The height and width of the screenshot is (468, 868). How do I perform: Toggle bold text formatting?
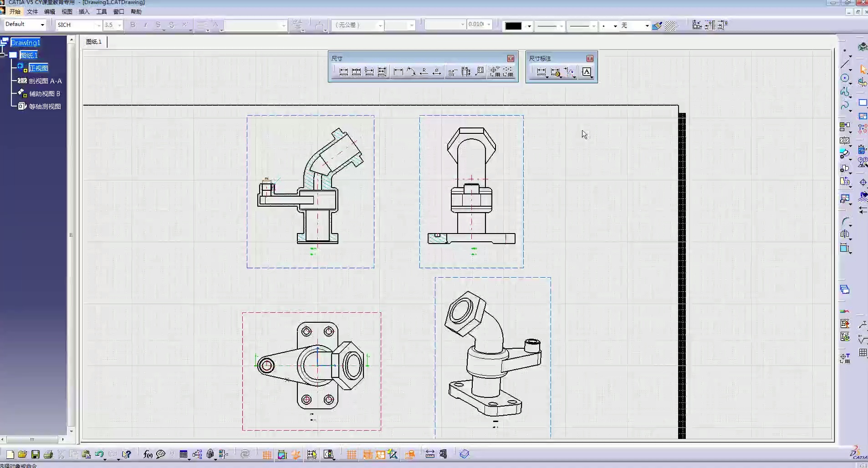coord(133,25)
